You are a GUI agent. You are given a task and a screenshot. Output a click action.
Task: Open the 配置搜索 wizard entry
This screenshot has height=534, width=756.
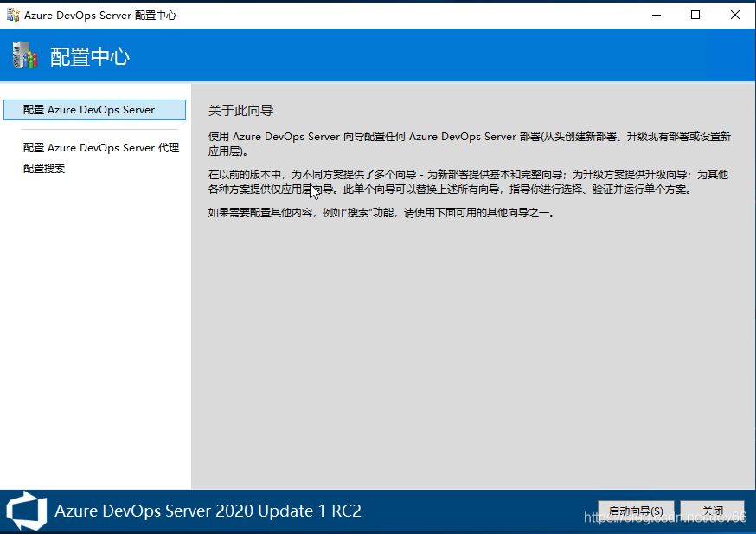pyautogui.click(x=44, y=169)
